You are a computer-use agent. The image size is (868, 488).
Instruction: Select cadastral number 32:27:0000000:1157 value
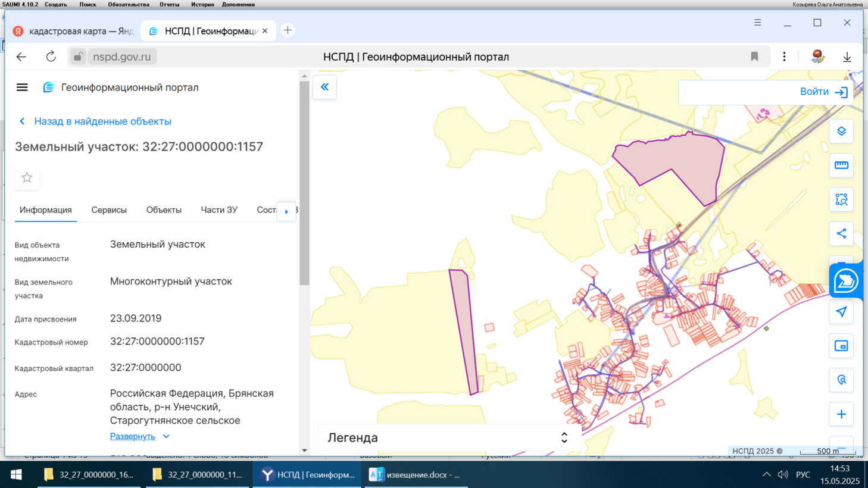point(157,342)
